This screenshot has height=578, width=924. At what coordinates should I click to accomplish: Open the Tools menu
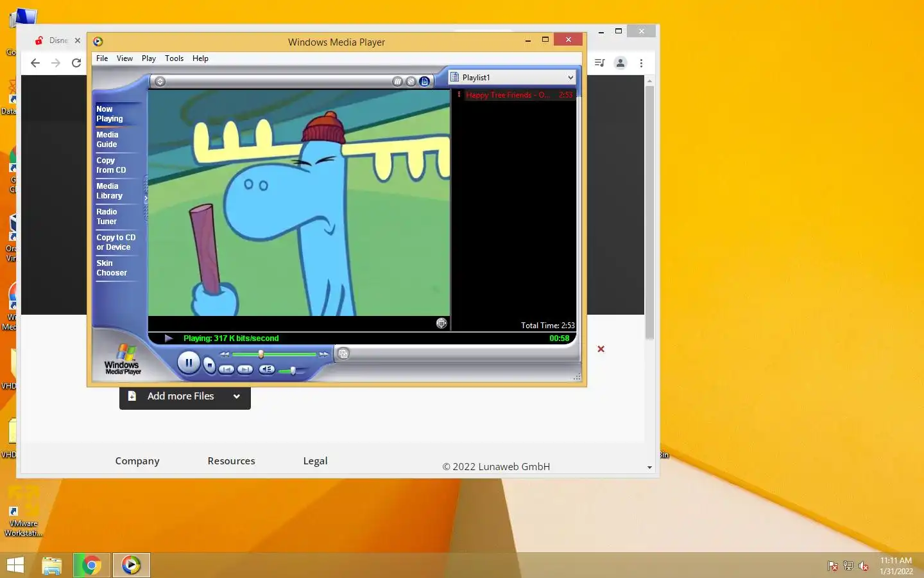click(x=174, y=58)
